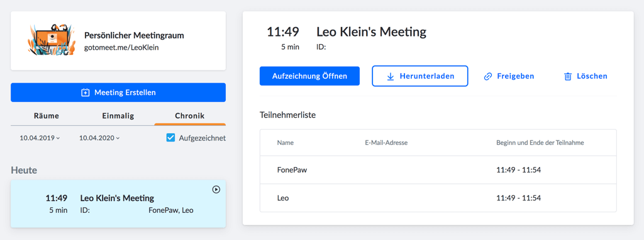The width and height of the screenshot is (644, 240).
Task: Click the Persönlicher Meetingraum title
Action: coord(134,35)
